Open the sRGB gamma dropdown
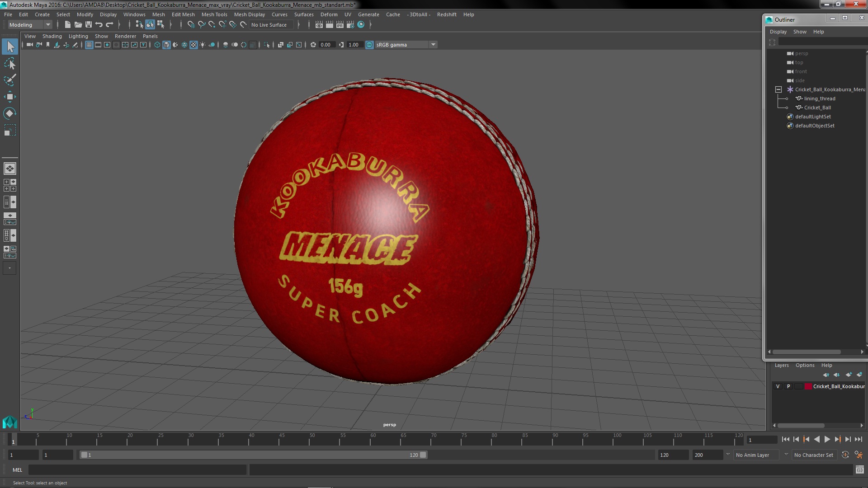Screen dimensions: 868x488 tap(406, 45)
